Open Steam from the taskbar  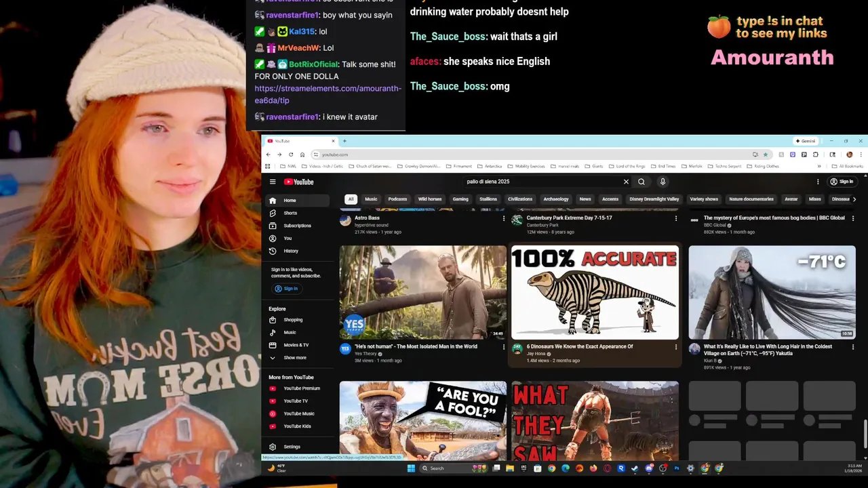click(x=635, y=468)
